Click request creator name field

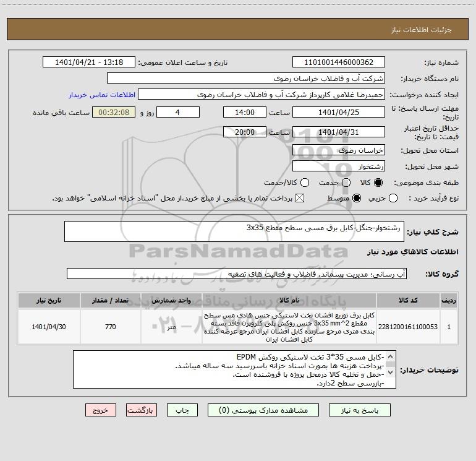pyautogui.click(x=261, y=95)
